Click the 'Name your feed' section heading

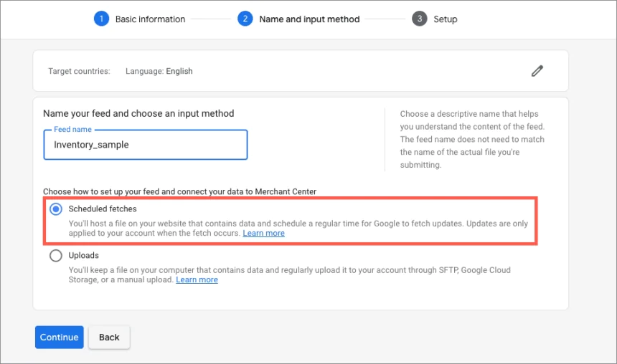(x=138, y=113)
